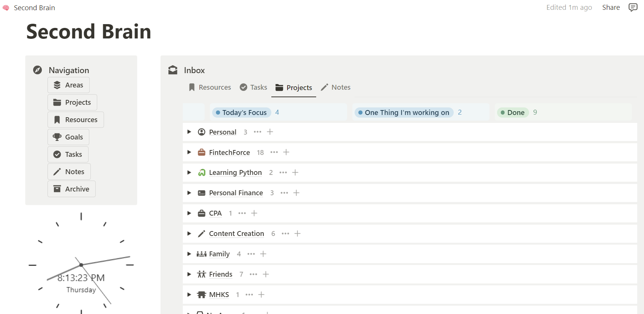
Task: Open the comments speech bubble icon
Action: point(633,8)
